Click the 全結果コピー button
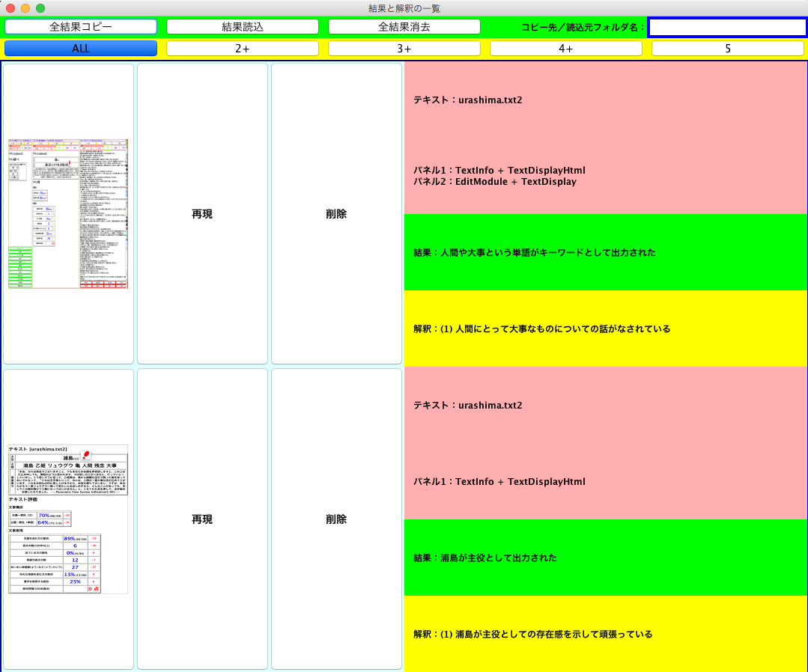This screenshot has height=672, width=808. [x=80, y=26]
